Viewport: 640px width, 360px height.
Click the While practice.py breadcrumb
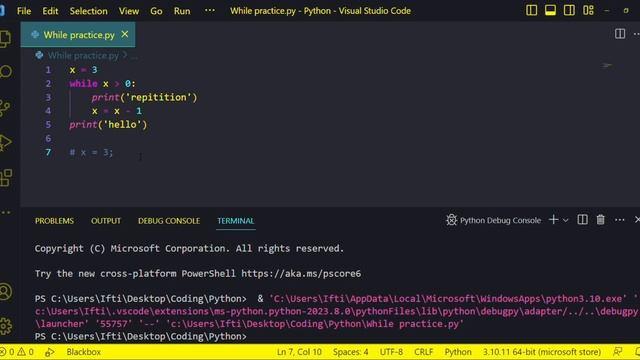point(83,55)
